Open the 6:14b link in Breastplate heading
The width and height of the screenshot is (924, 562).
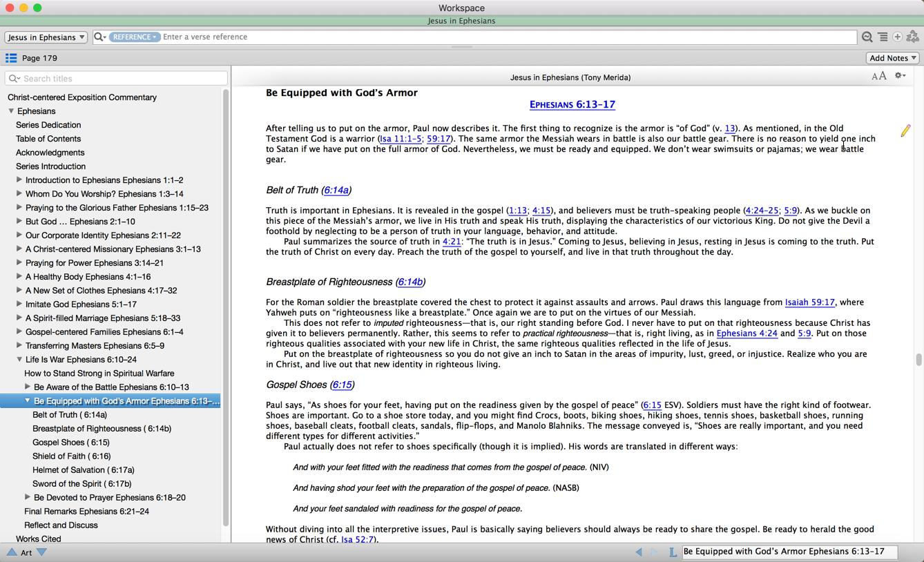pyautogui.click(x=410, y=282)
